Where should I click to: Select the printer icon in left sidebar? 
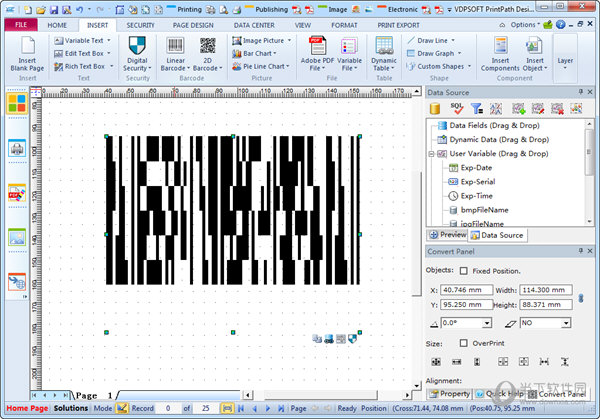coord(17,148)
